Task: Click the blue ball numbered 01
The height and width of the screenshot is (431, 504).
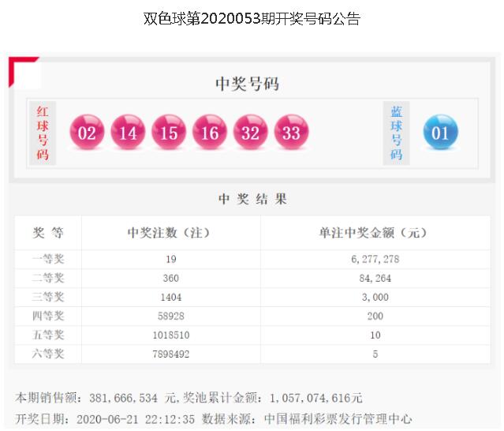Action: coord(440,133)
